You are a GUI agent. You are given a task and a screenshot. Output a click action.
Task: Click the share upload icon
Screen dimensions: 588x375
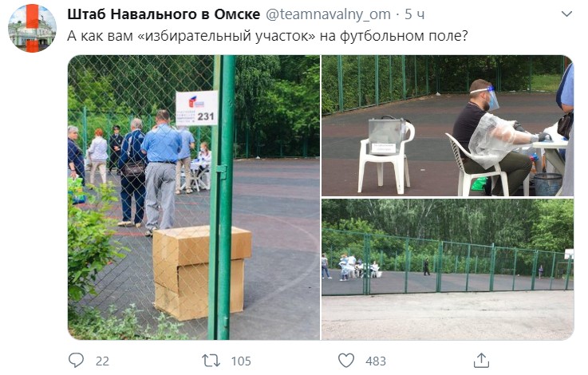[x=481, y=361]
